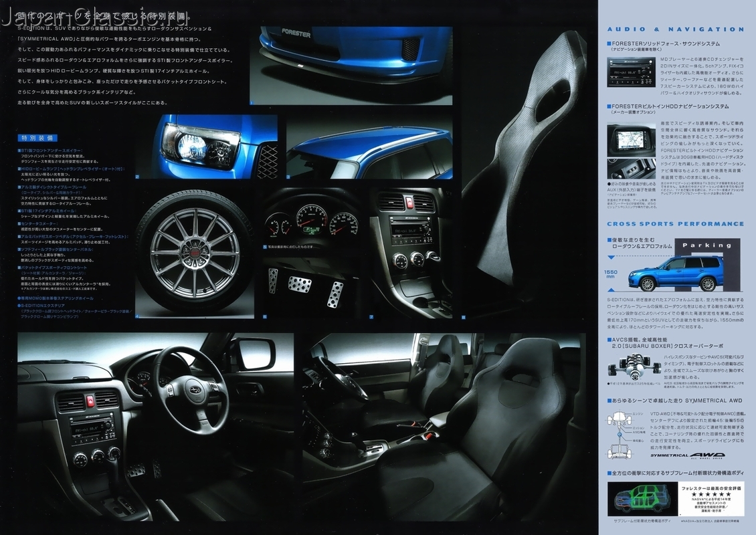Screen dimensions: 756x535
Task: Click 'FORESTERソリッドフォース・サウンドシステム' heading
Action: click(666, 43)
